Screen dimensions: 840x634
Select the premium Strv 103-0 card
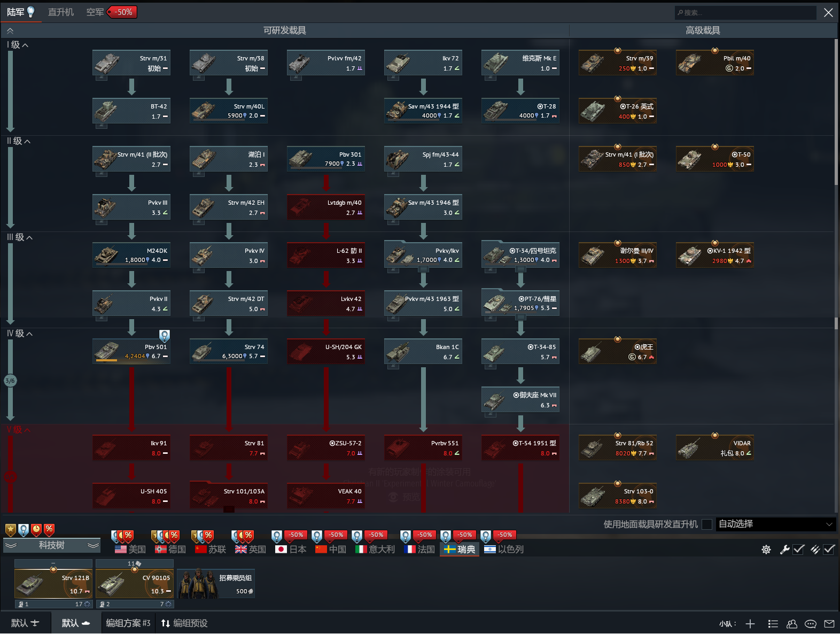pyautogui.click(x=618, y=496)
